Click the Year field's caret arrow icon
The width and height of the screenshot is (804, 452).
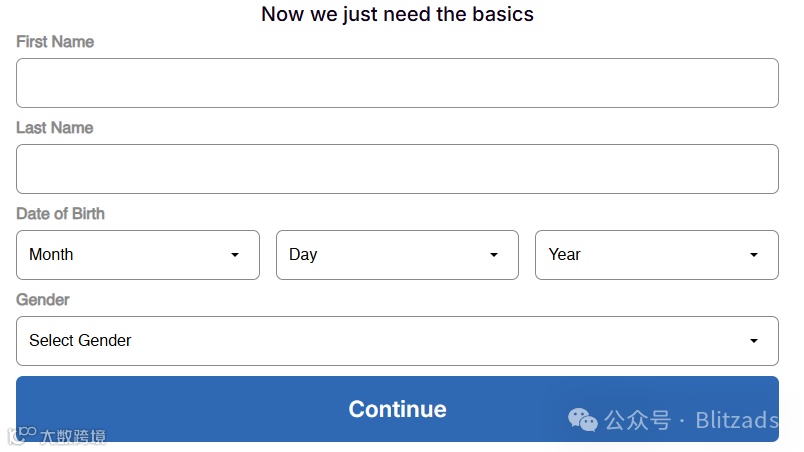[x=754, y=255]
